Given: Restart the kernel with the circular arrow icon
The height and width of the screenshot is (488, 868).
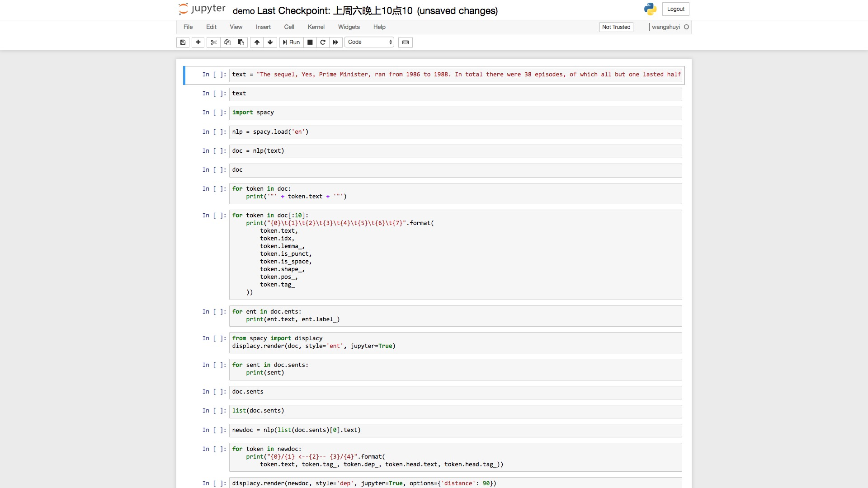Looking at the screenshot, I should 323,42.
